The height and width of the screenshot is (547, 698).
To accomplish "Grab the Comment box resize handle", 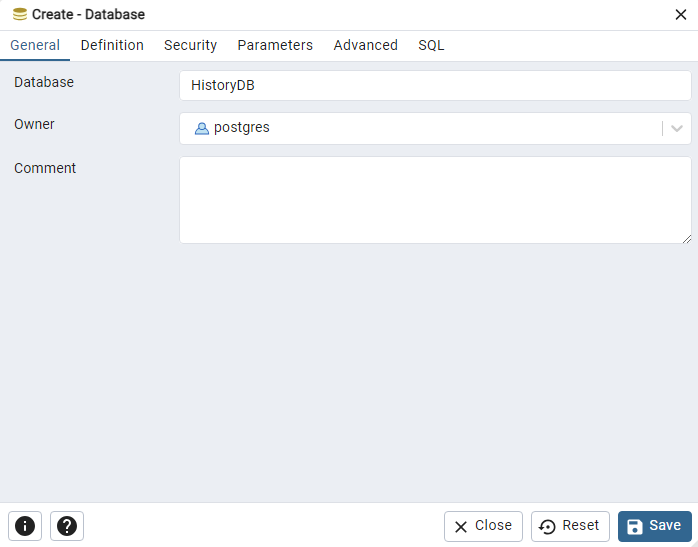I will tap(687, 239).
